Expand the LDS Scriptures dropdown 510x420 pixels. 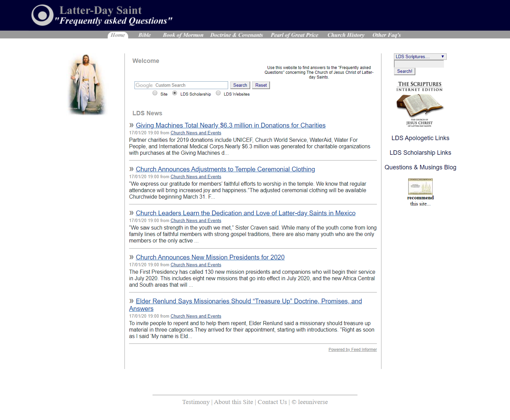click(x=420, y=56)
